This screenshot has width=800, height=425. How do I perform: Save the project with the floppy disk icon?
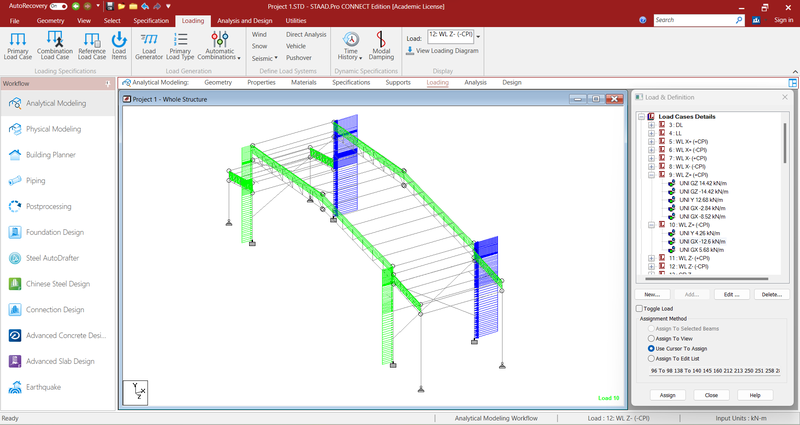110,7
